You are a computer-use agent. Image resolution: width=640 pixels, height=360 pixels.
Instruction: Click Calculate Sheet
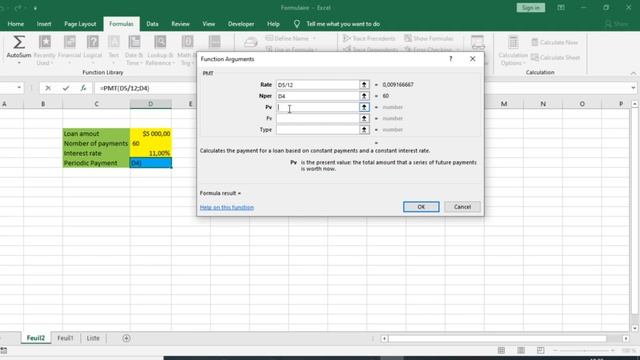tap(556, 58)
